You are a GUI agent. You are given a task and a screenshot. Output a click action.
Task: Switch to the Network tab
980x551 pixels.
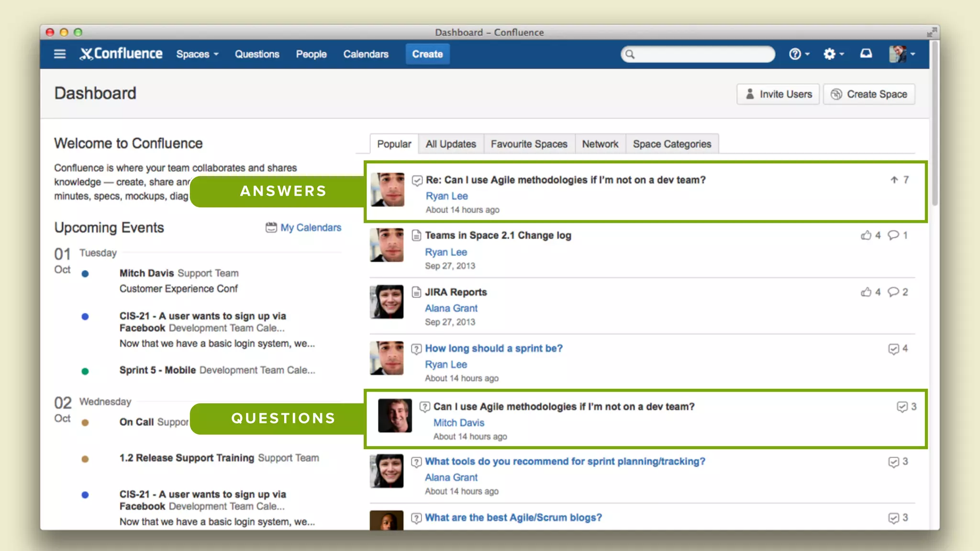(x=600, y=144)
